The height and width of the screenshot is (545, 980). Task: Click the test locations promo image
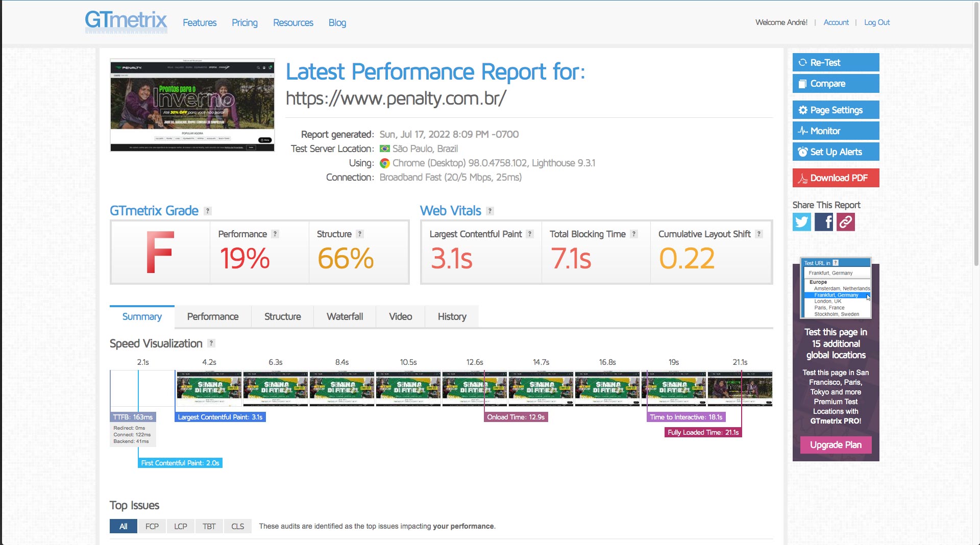pyautogui.click(x=836, y=288)
